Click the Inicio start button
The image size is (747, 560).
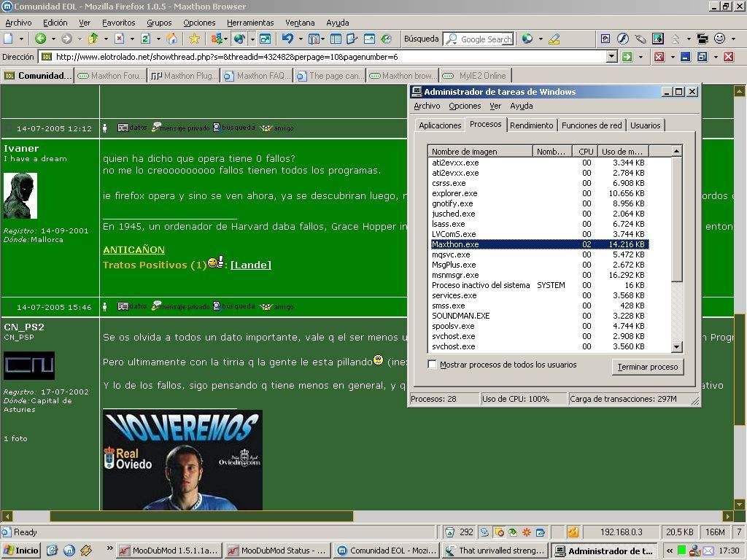tap(21, 551)
